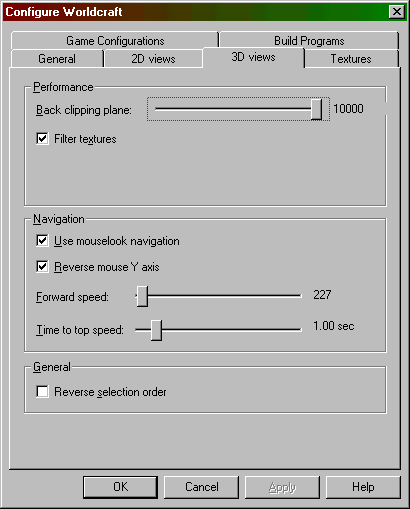Enable Reverse selection order
Image resolution: width=410 pixels, height=509 pixels.
pos(42,391)
